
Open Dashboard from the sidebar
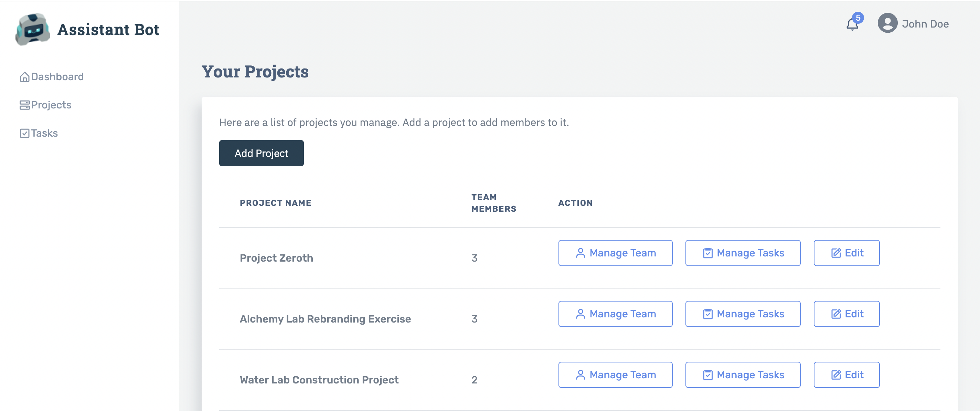pos(52,77)
